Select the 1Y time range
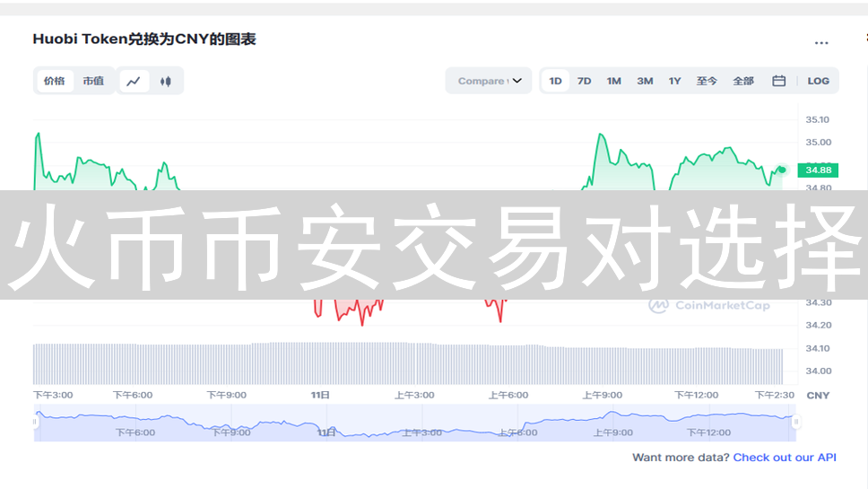Viewport: 868px width, 489px height. coord(674,81)
